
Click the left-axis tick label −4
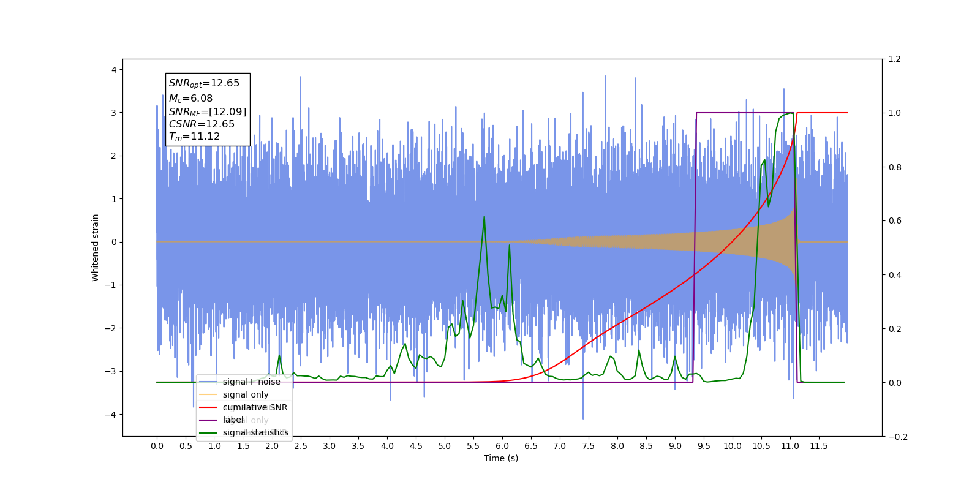coord(110,415)
